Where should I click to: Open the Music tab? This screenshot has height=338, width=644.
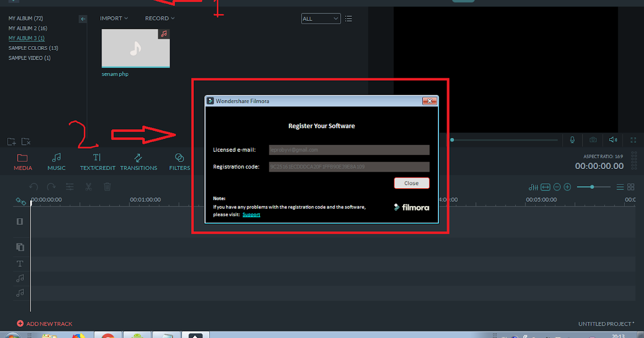(56, 162)
